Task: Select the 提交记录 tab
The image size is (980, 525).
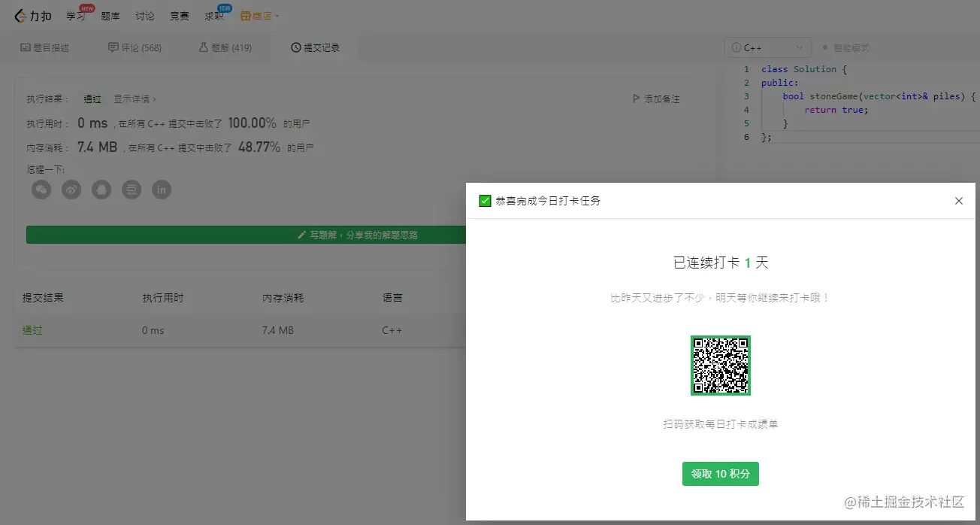Action: [x=315, y=47]
